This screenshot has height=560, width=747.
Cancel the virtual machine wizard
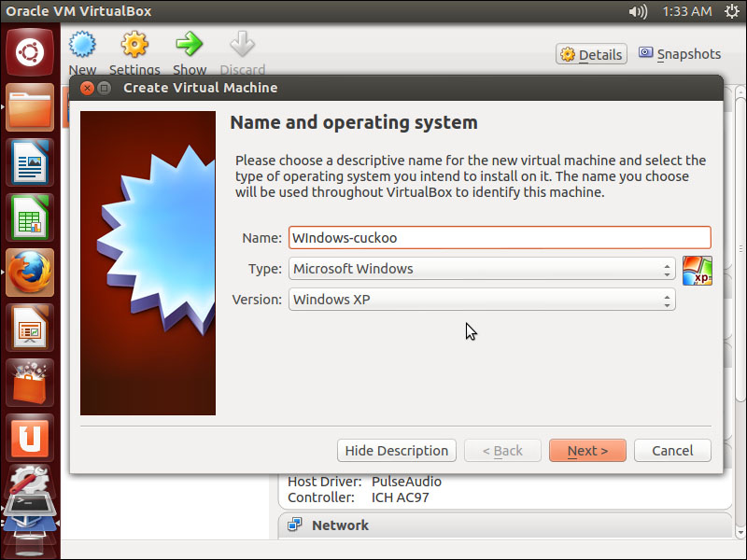coord(672,451)
